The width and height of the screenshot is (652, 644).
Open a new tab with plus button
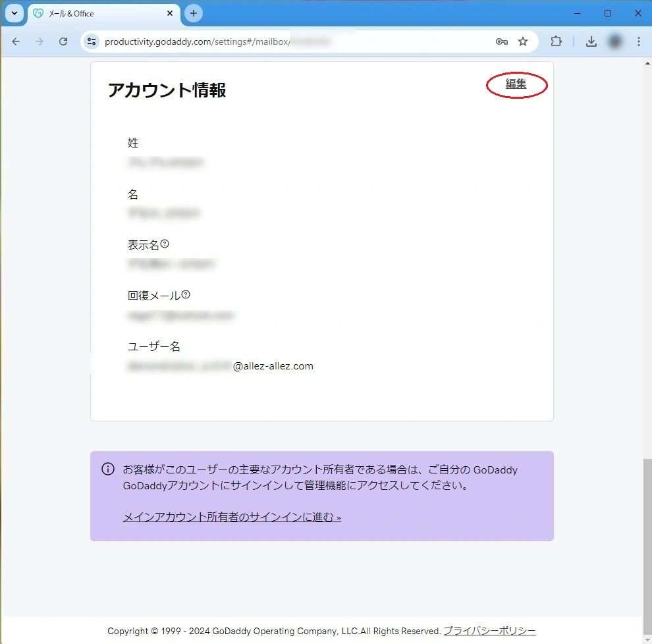[194, 13]
